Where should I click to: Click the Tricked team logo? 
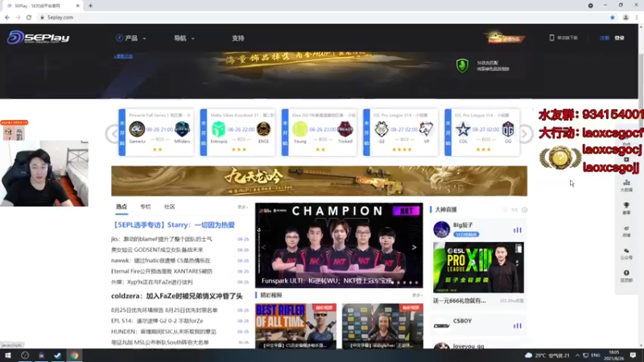[x=345, y=130]
